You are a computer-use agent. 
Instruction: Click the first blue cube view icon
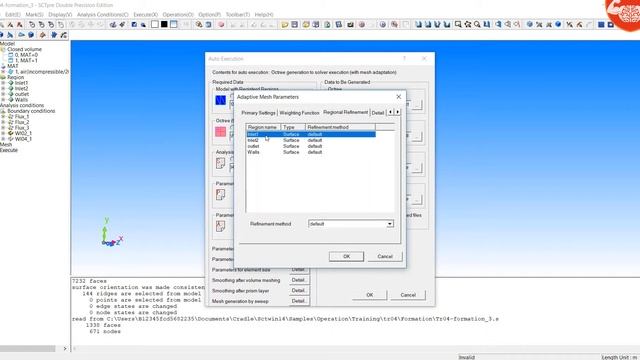click(418, 24)
